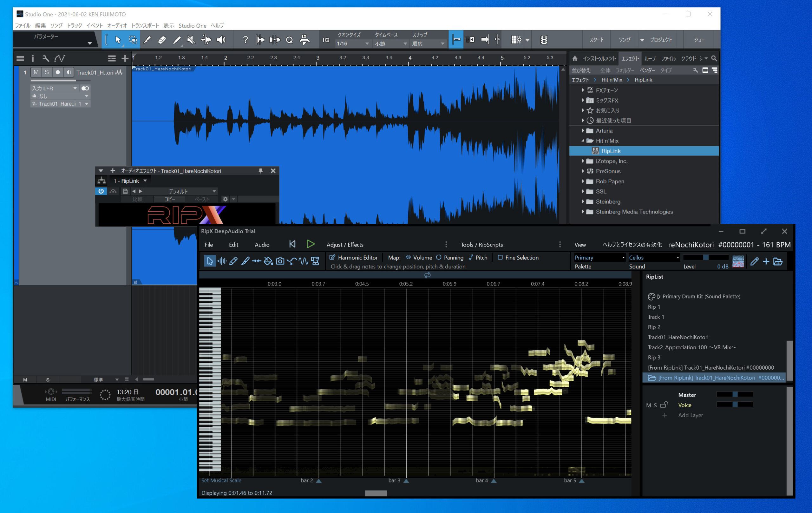The width and height of the screenshot is (812, 513).
Task: Click the browser home icon
Action: (575, 58)
